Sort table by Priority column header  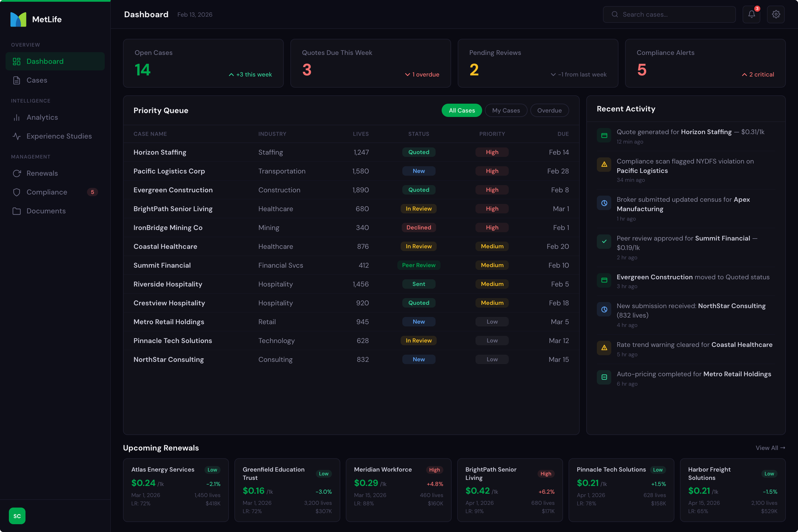pos(492,134)
